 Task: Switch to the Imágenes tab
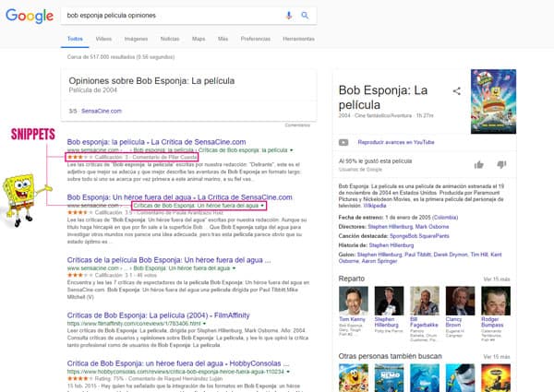point(136,39)
